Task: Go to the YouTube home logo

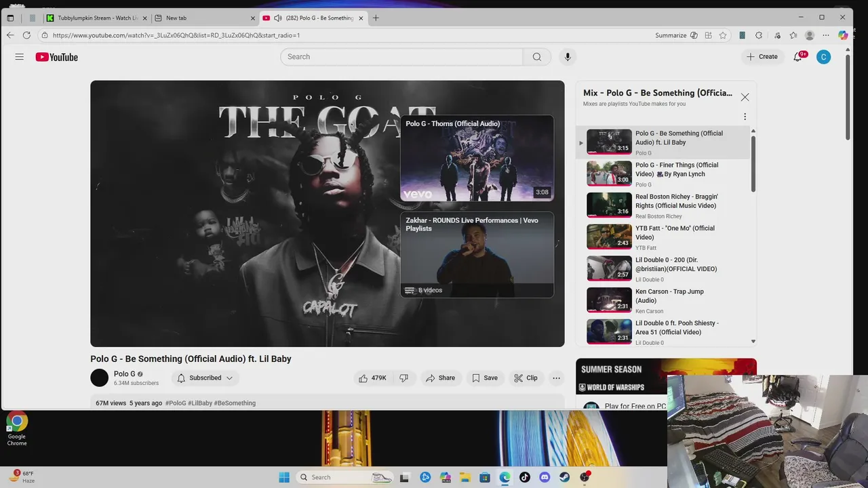Action: coord(57,57)
